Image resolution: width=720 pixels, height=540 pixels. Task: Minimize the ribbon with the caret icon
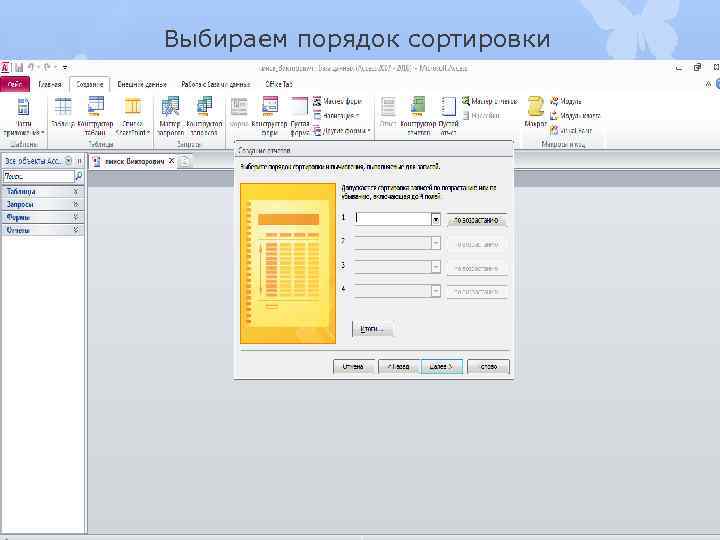tap(708, 84)
